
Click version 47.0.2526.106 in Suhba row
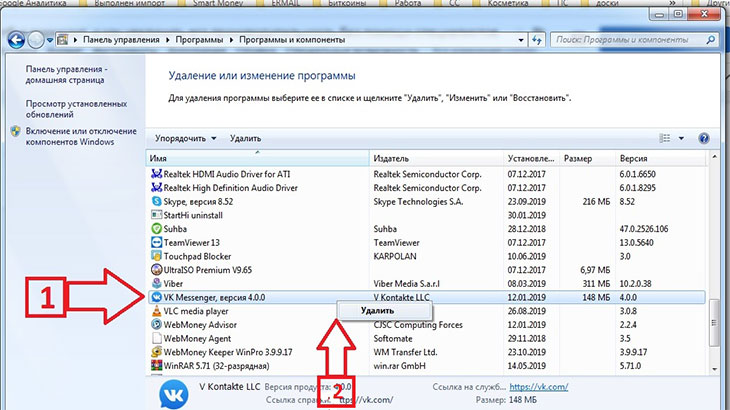[644, 229]
